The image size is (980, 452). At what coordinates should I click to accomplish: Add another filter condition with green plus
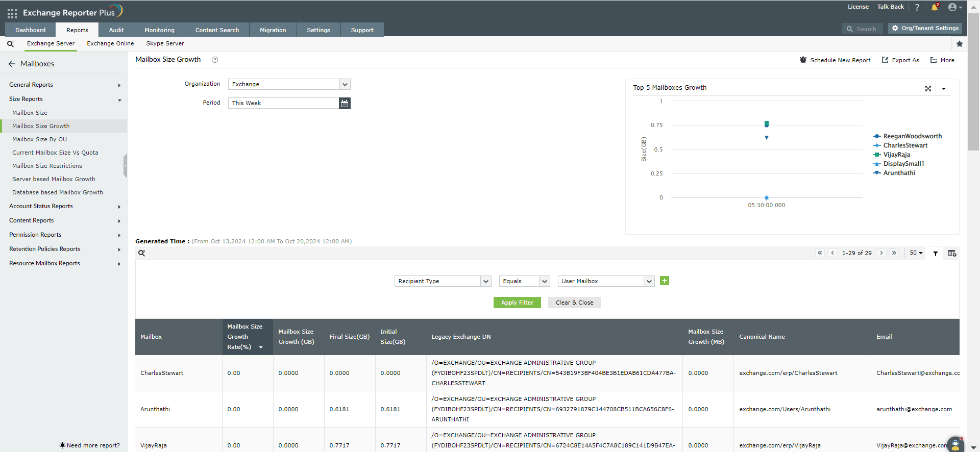[665, 281]
